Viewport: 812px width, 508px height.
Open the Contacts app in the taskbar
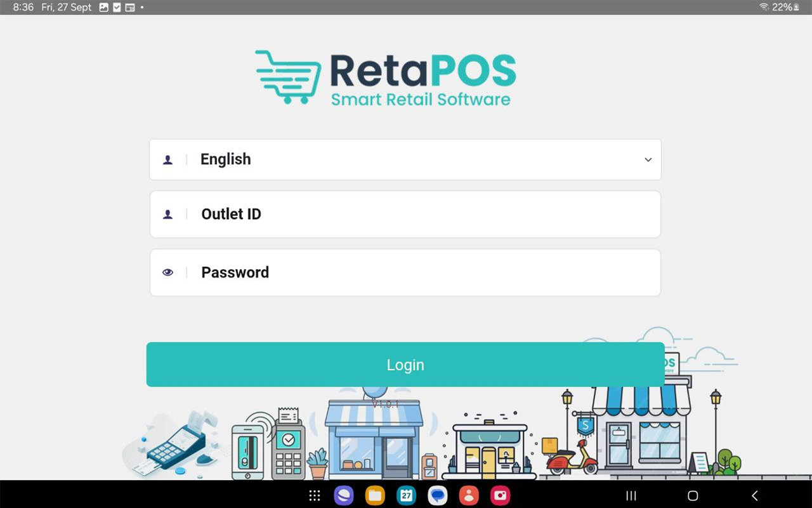click(469, 495)
